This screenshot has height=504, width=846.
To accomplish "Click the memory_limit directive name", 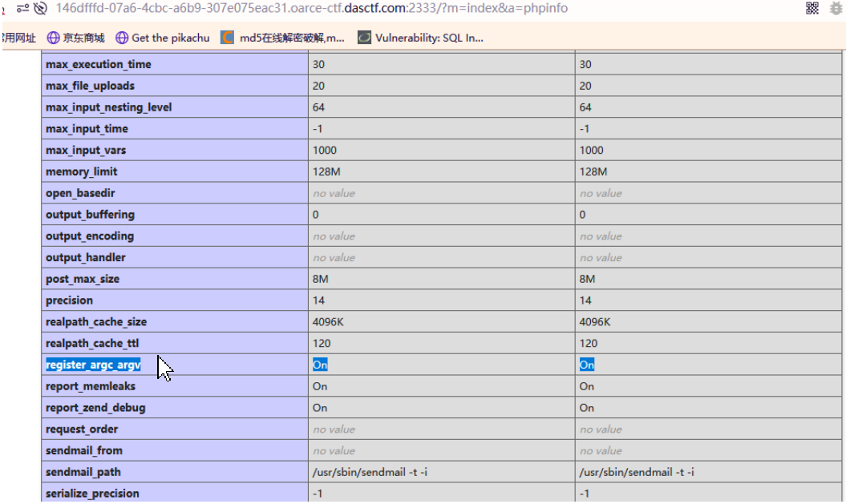I will [82, 171].
